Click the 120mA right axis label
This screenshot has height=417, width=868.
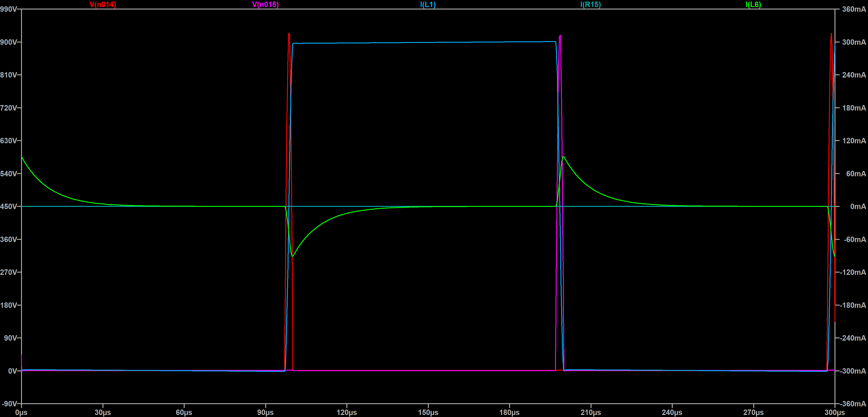854,141
